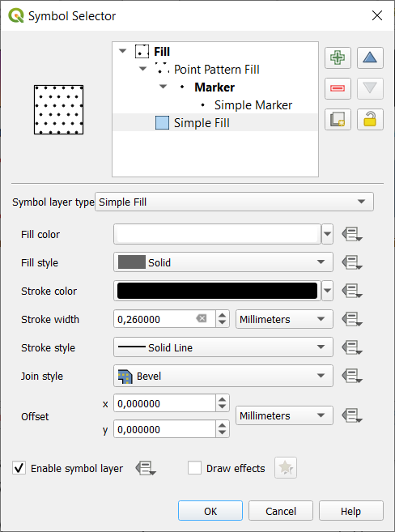Click the black Stroke color swatch
Screen dimensions: 395x532
(x=217, y=291)
